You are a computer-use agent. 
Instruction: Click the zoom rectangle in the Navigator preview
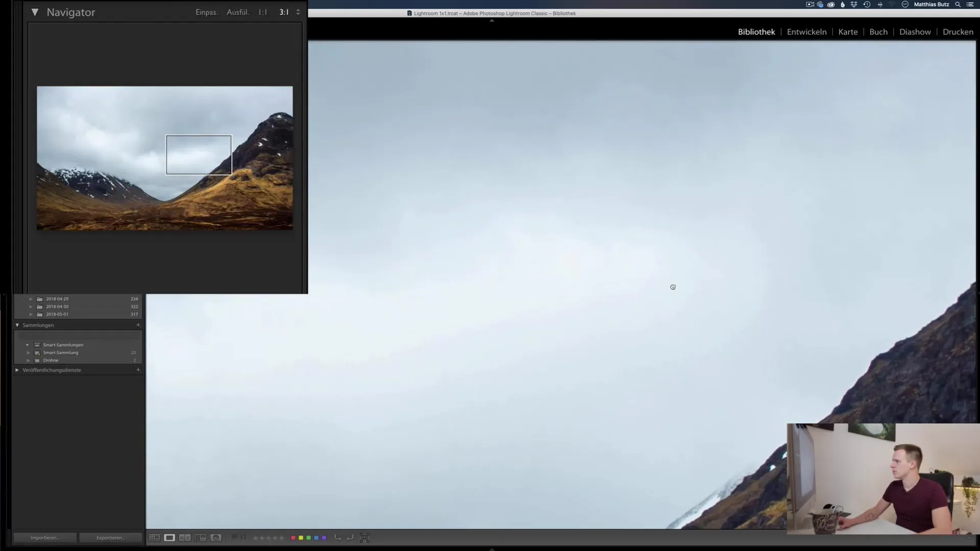pos(199,155)
